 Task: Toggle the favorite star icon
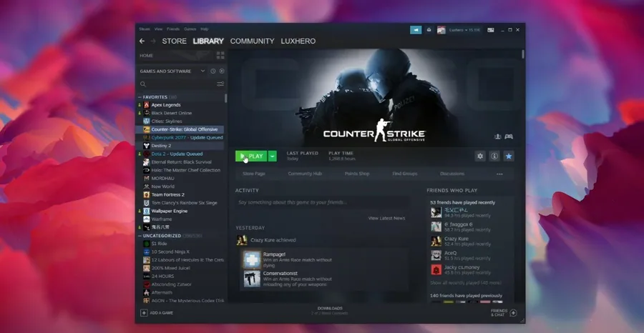coord(509,156)
